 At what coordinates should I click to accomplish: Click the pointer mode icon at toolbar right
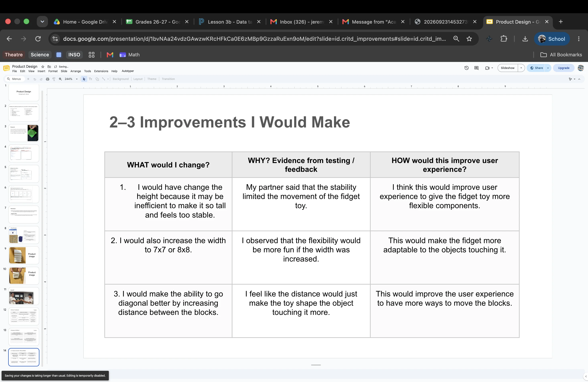click(570, 79)
